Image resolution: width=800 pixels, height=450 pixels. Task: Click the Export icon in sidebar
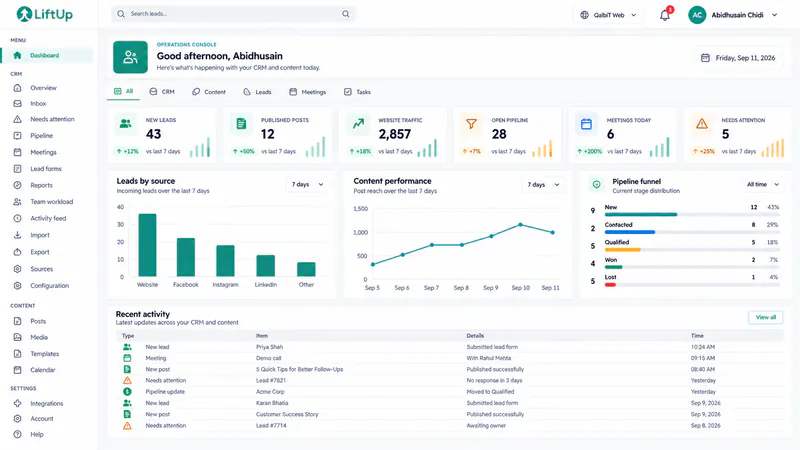17,252
